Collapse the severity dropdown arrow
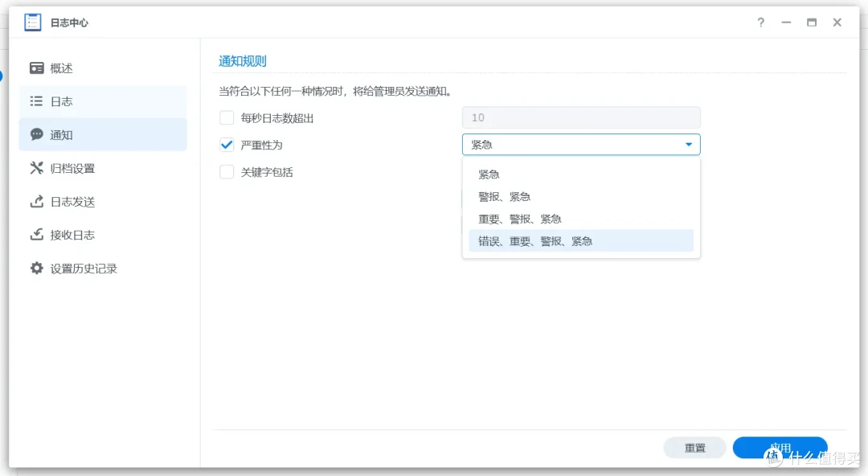Screen dimensions: 868x476 tap(689, 145)
